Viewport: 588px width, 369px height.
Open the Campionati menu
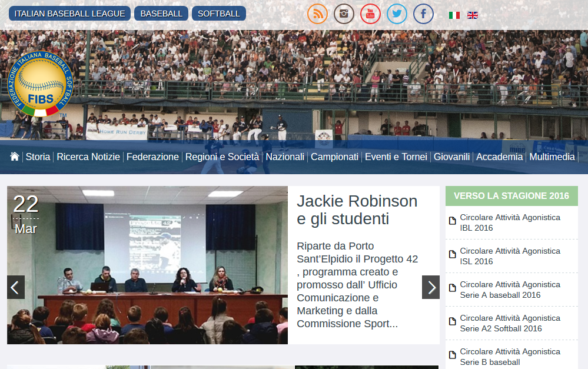point(334,157)
